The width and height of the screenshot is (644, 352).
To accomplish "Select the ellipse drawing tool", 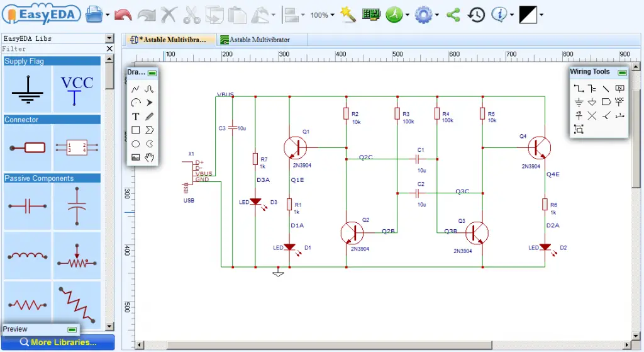I will 136,144.
